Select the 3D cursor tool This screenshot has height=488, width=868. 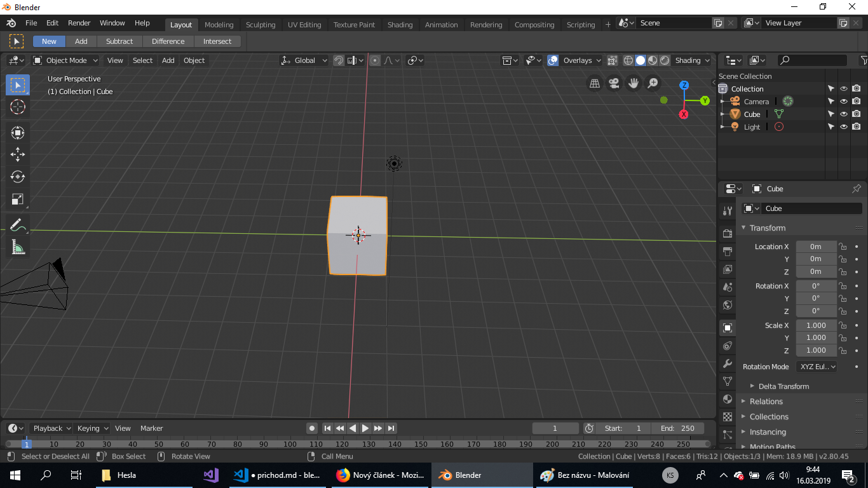[x=18, y=107]
